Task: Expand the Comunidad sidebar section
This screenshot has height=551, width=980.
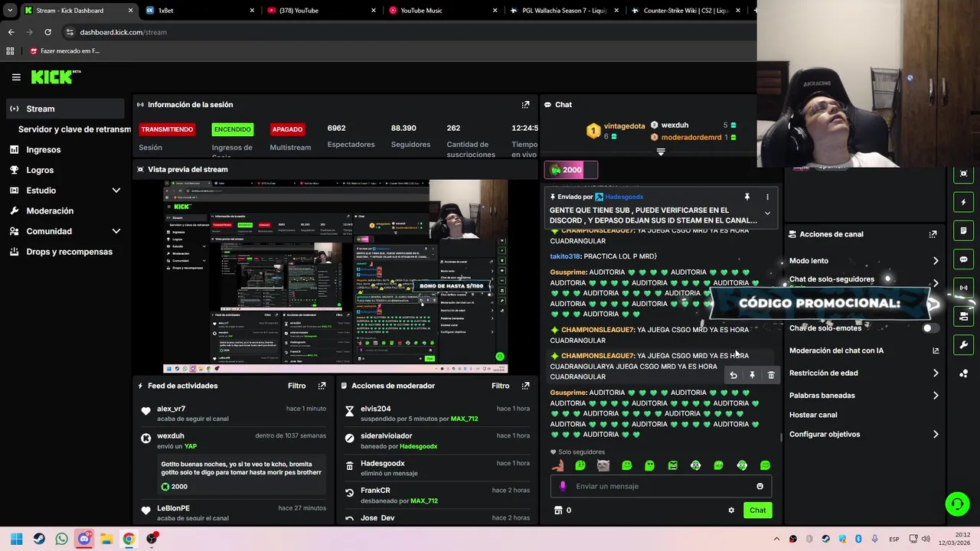Action: [x=116, y=231]
